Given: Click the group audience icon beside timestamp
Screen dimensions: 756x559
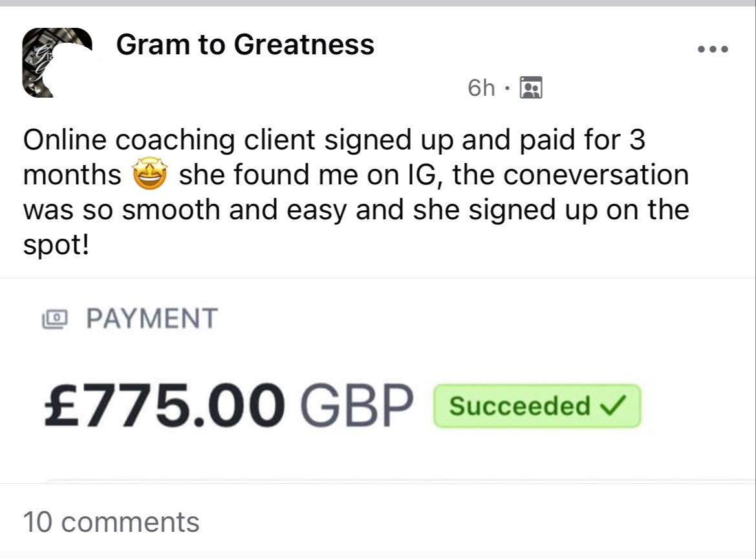Looking at the screenshot, I should click(x=531, y=87).
